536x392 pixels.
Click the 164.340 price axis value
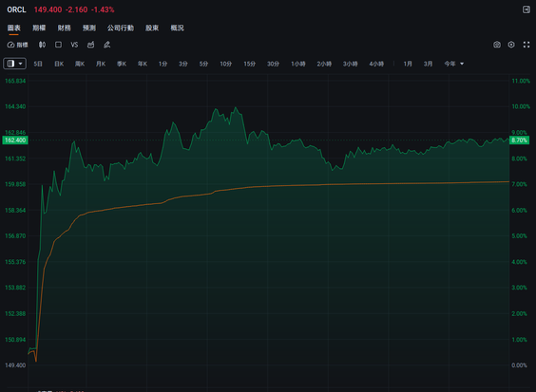click(x=15, y=106)
